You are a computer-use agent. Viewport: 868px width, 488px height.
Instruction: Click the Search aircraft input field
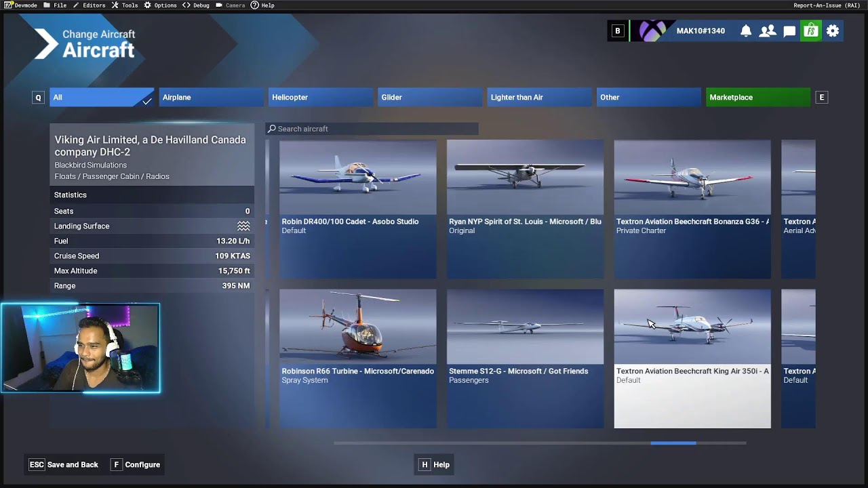[x=372, y=129]
